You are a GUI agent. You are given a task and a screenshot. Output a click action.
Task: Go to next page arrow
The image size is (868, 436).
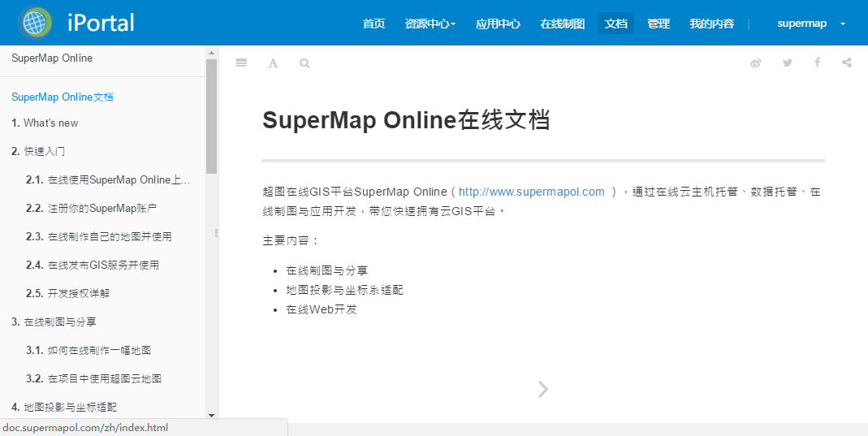coord(543,390)
